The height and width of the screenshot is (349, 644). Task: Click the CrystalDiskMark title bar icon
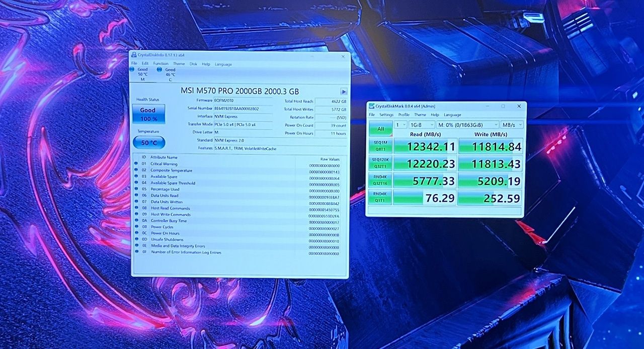pyautogui.click(x=372, y=106)
